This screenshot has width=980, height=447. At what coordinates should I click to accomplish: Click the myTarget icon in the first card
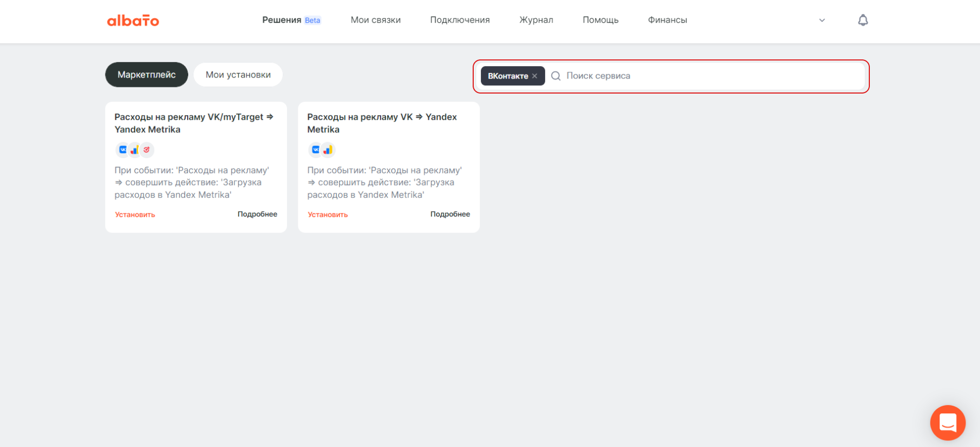pyautogui.click(x=147, y=150)
